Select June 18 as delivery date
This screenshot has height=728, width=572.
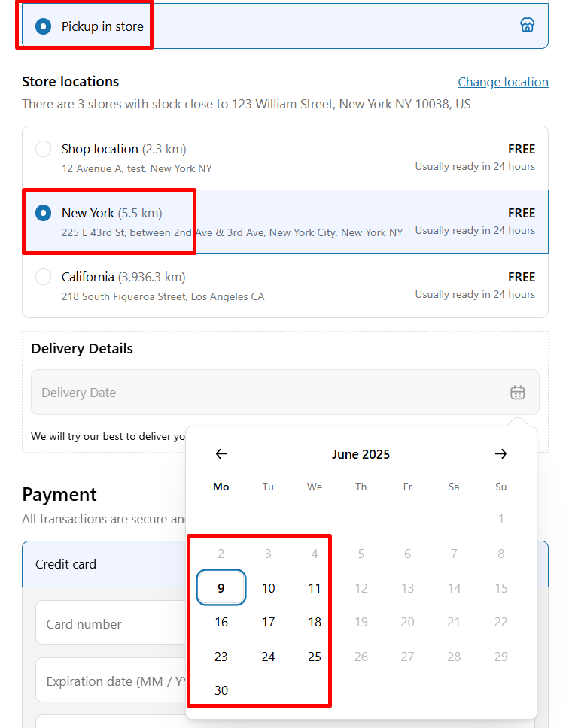pos(315,622)
